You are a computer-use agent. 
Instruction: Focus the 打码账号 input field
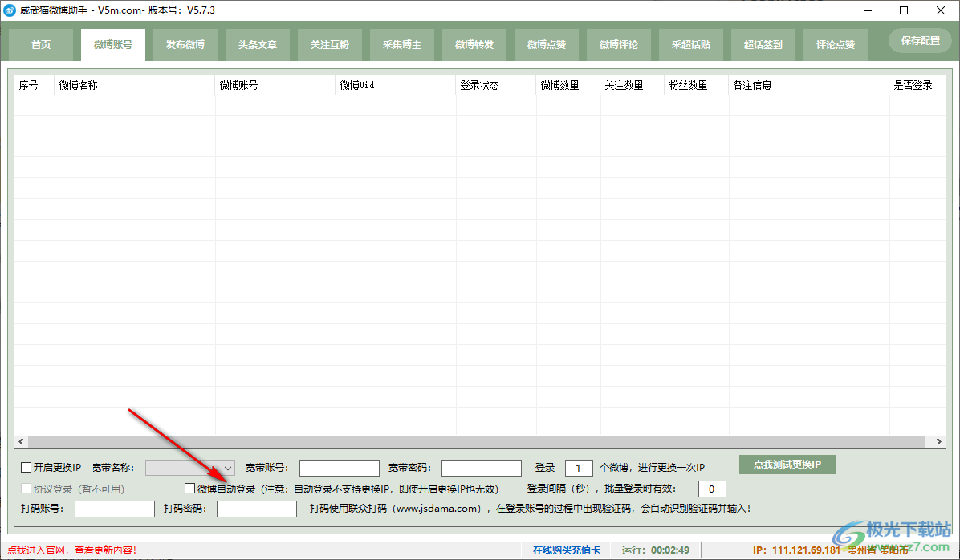pos(115,509)
